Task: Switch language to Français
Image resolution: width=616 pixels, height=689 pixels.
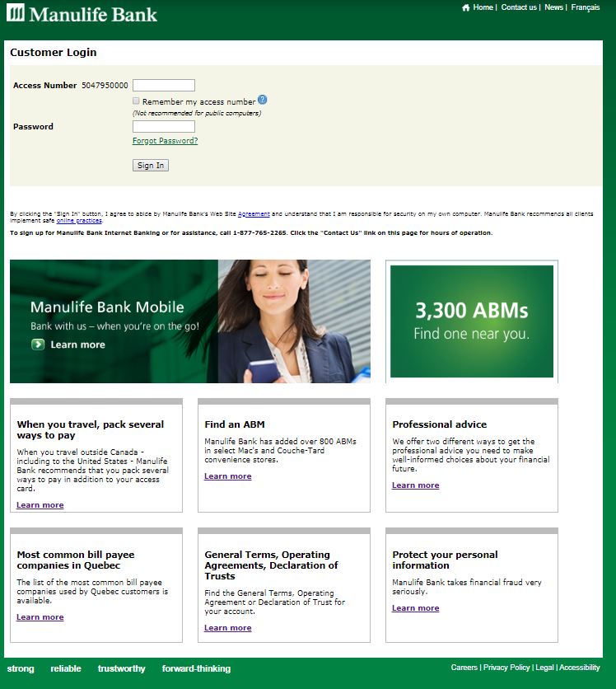Action: click(586, 7)
